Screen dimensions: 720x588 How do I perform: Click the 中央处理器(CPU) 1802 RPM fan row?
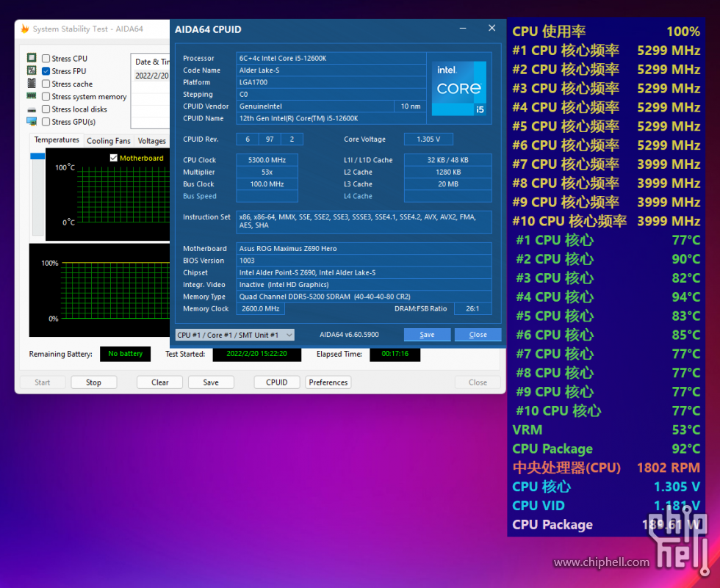coord(606,468)
